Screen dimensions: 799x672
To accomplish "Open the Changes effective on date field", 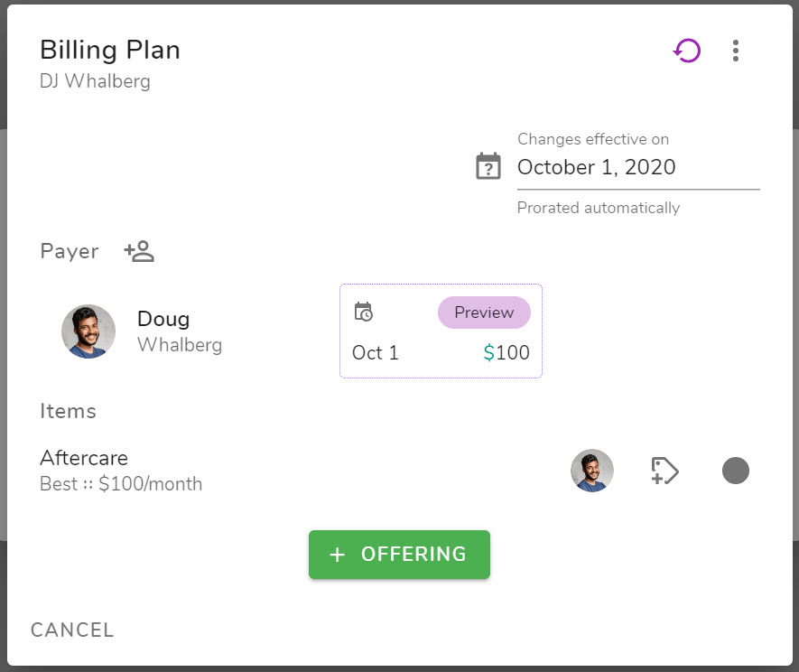I will tap(638, 167).
